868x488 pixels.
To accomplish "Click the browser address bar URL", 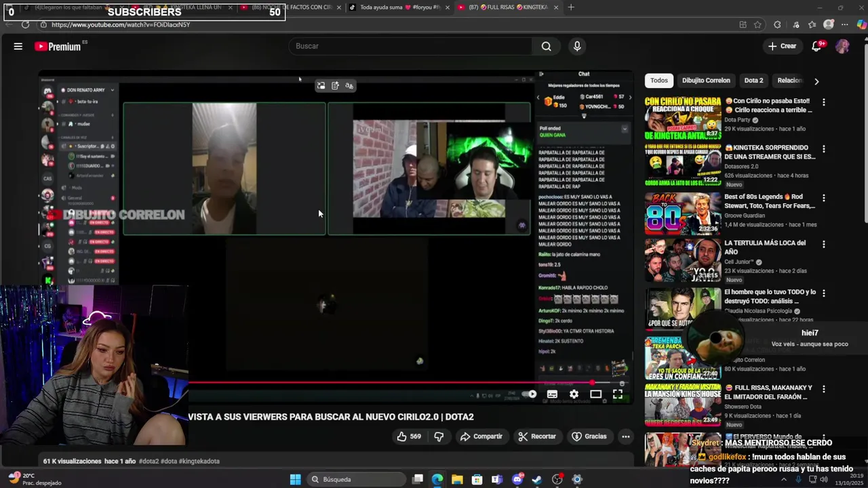I will click(x=121, y=24).
